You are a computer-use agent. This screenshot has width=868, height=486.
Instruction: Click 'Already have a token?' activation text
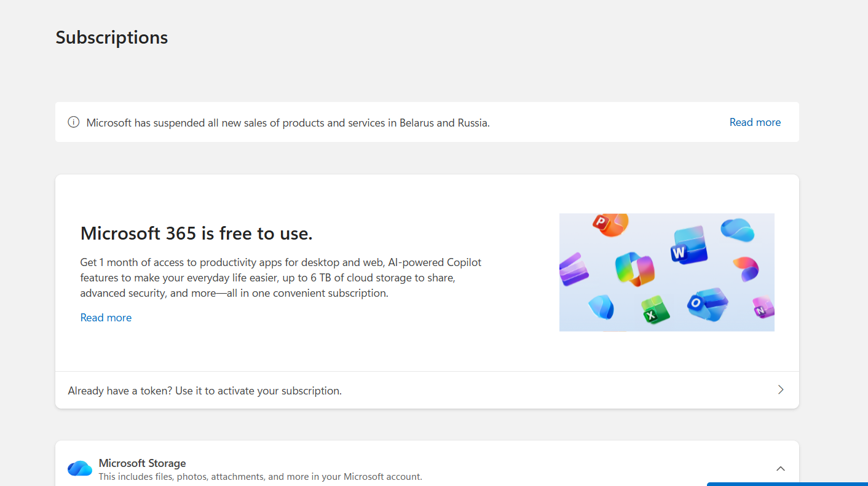click(x=205, y=391)
